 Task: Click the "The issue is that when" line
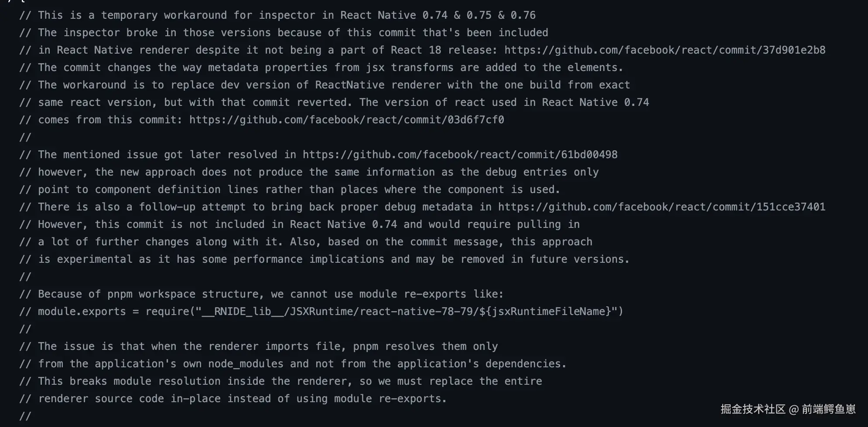click(x=258, y=346)
